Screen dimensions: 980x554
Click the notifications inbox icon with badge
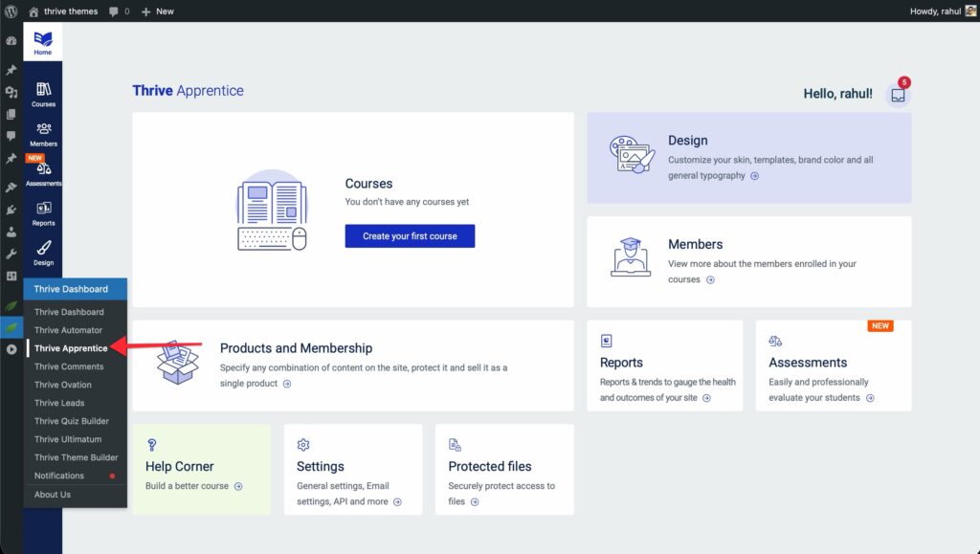(898, 95)
